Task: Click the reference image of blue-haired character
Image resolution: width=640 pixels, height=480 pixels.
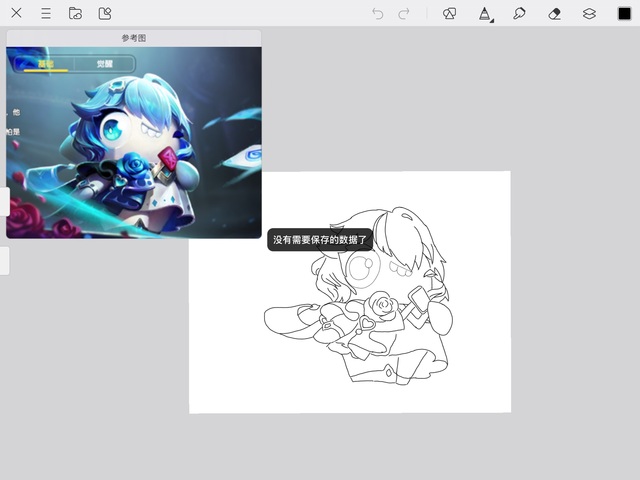Action: click(x=134, y=142)
